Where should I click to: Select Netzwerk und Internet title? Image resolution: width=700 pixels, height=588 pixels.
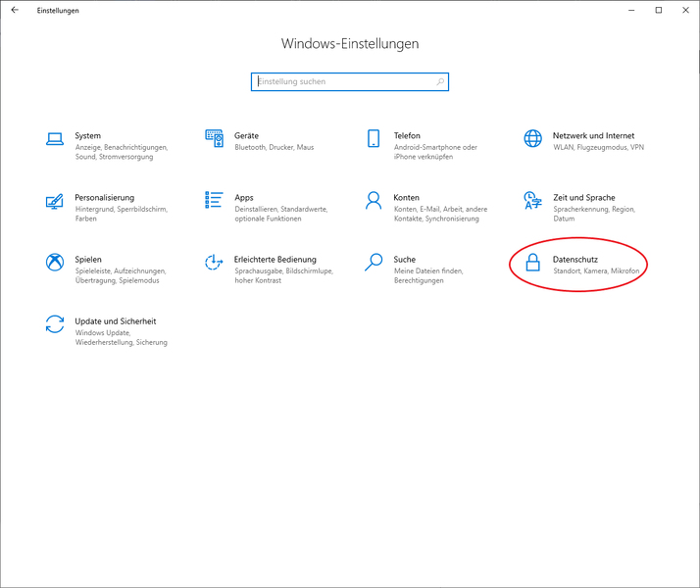coord(593,135)
